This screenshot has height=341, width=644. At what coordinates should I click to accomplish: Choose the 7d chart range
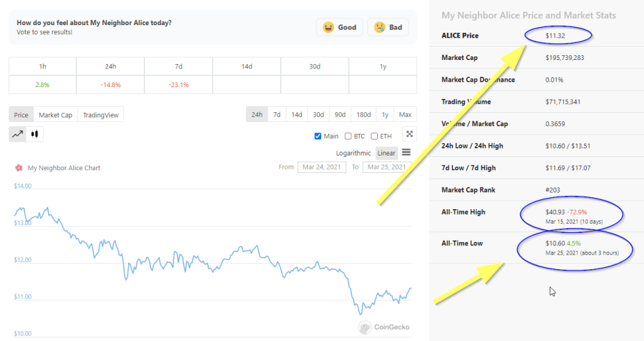(277, 114)
